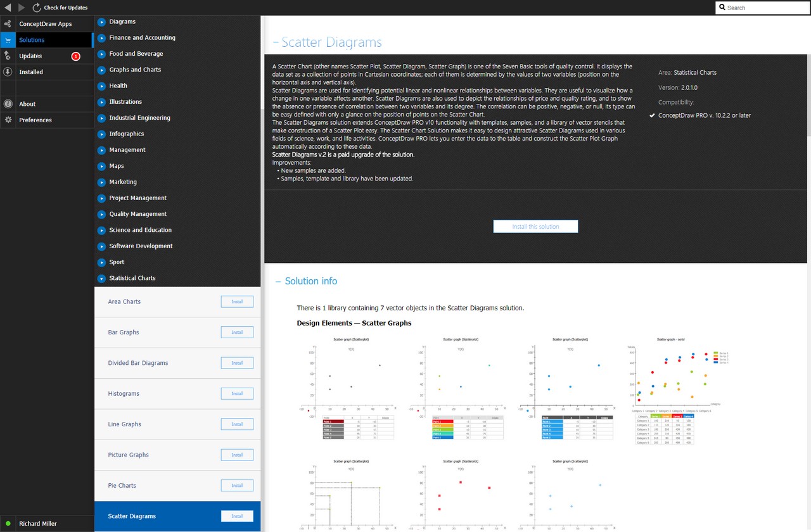
Task: Install the Bar Graphs solution
Action: 237,332
